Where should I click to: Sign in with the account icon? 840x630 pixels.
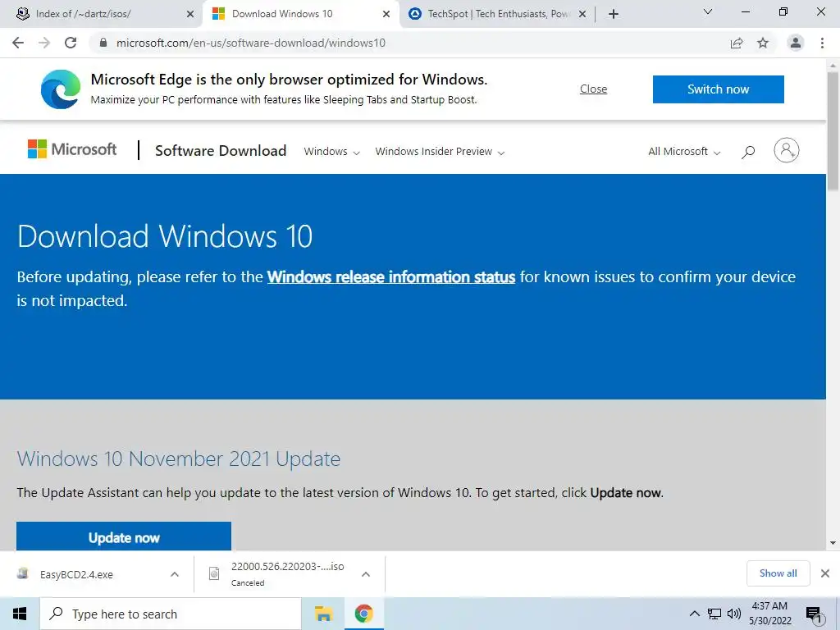pos(786,151)
